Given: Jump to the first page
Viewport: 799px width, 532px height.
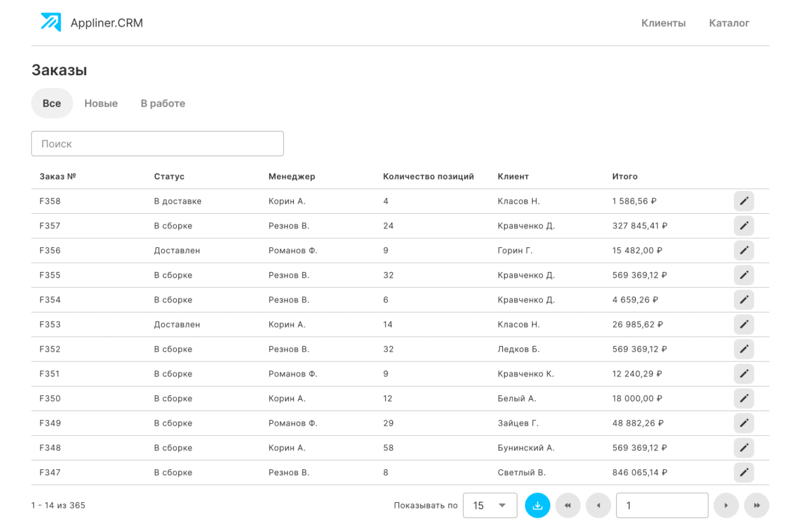Looking at the screenshot, I should click(x=568, y=505).
